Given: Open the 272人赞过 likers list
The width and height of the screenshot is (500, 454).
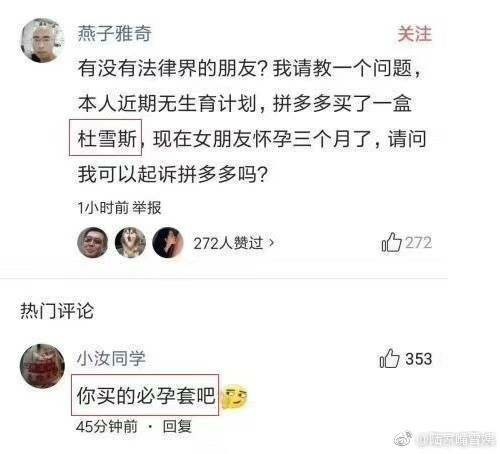Looking at the screenshot, I should click(228, 243).
